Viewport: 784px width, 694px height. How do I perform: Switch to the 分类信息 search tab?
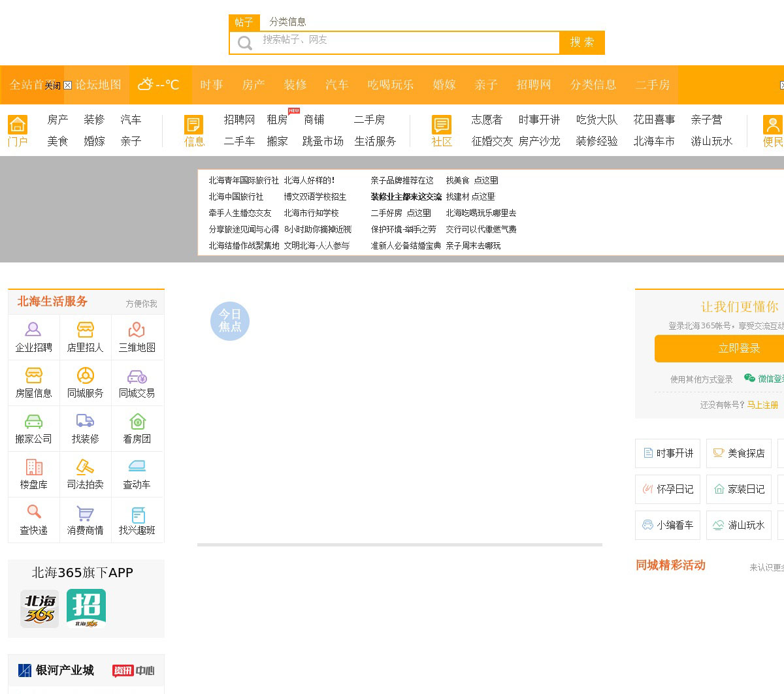[x=287, y=22]
